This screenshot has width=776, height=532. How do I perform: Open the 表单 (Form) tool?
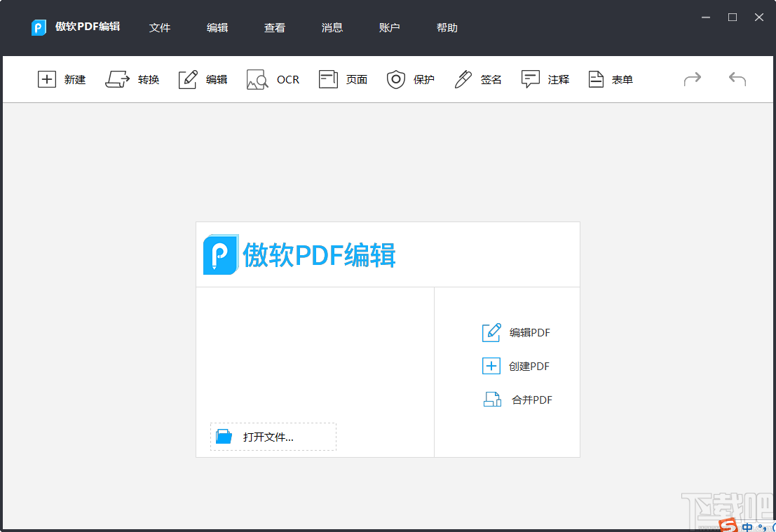[x=611, y=79]
